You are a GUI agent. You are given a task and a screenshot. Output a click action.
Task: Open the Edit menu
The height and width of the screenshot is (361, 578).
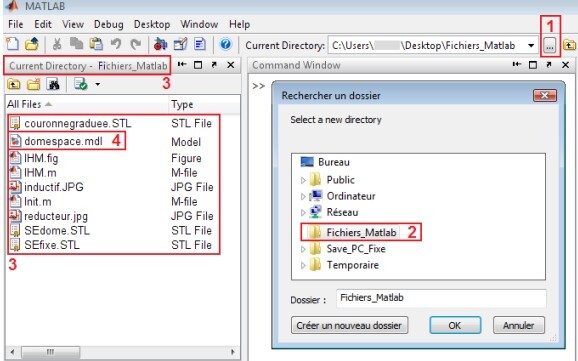[43, 24]
